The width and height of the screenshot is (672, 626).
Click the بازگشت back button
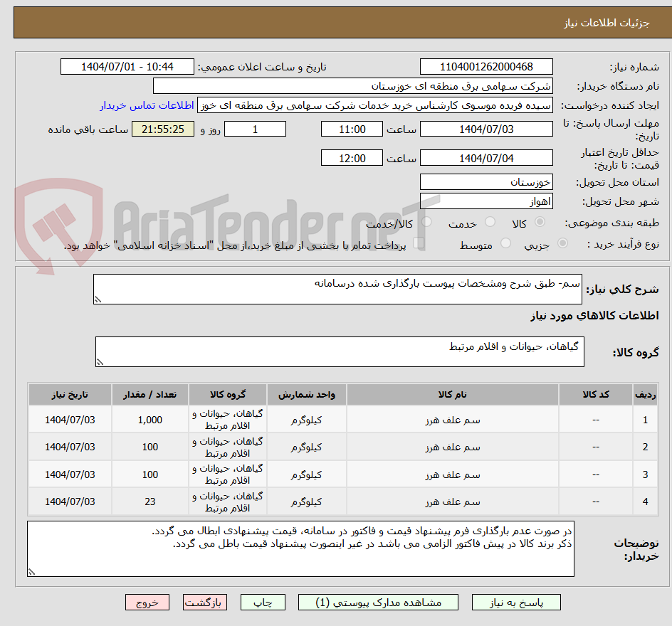(204, 603)
